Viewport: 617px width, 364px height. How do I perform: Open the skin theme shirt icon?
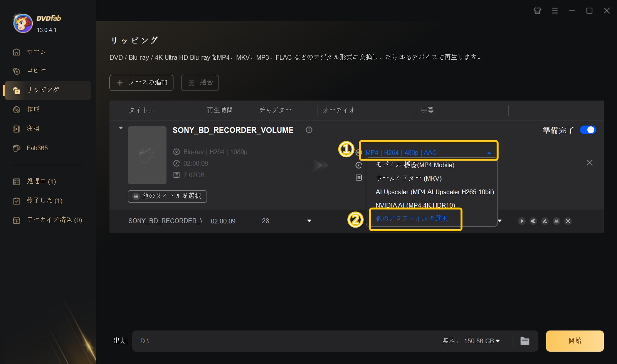click(537, 11)
